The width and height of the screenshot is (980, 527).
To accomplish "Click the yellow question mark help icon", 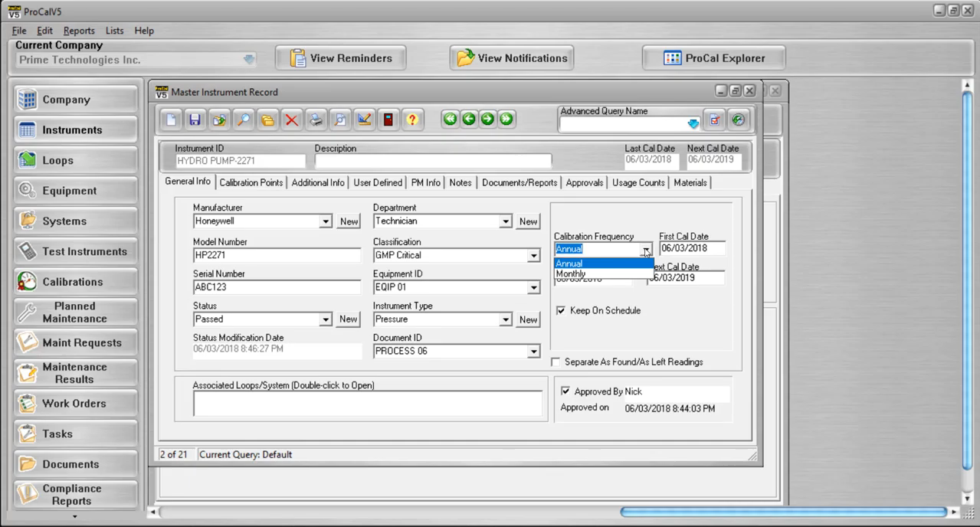I will click(x=412, y=119).
